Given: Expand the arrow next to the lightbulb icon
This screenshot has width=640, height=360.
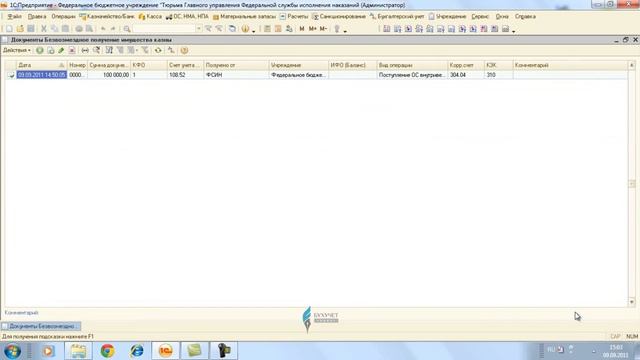Looking at the screenshot, I should pyautogui.click(x=345, y=31).
